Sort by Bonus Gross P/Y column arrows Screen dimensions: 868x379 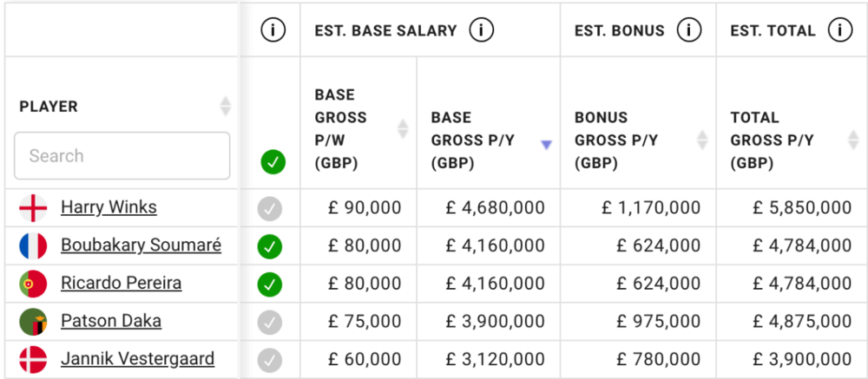coord(702,140)
